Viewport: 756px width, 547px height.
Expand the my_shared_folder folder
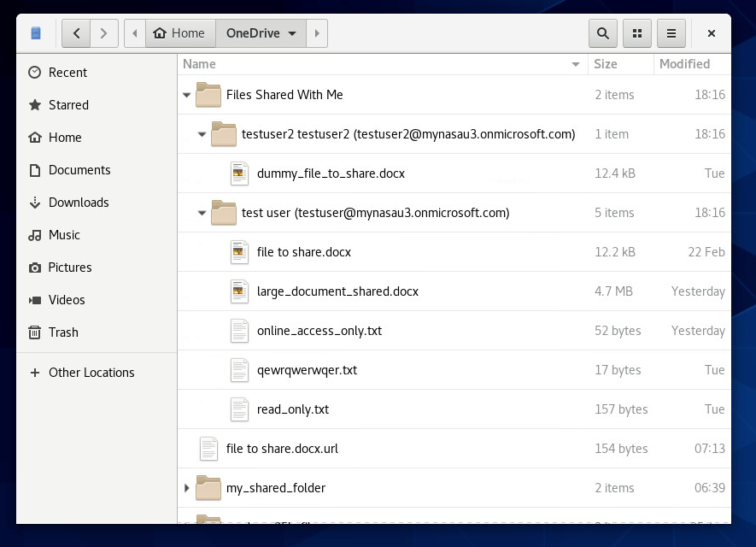click(x=187, y=488)
